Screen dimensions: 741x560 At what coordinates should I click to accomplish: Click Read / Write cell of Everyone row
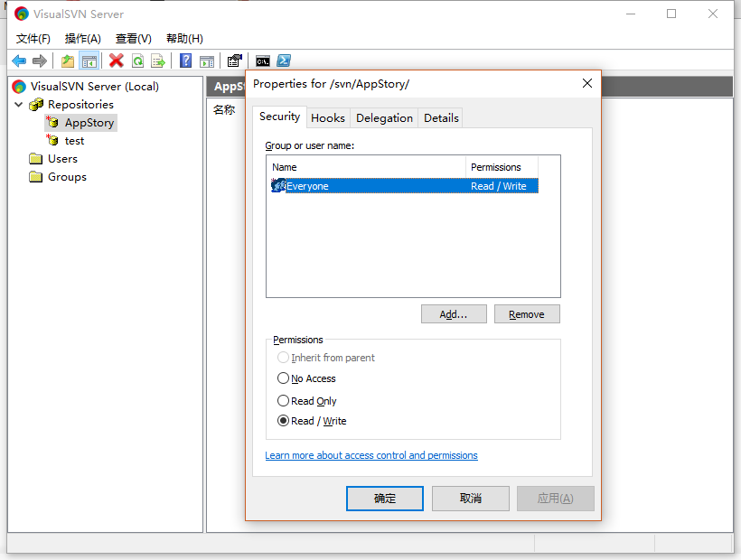499,185
